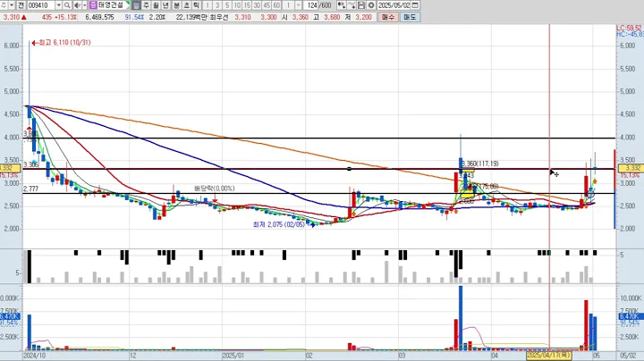Click the line chart tool icon
Image resolution: width=644 pixels, height=361 pixels.
click(x=352, y=5)
